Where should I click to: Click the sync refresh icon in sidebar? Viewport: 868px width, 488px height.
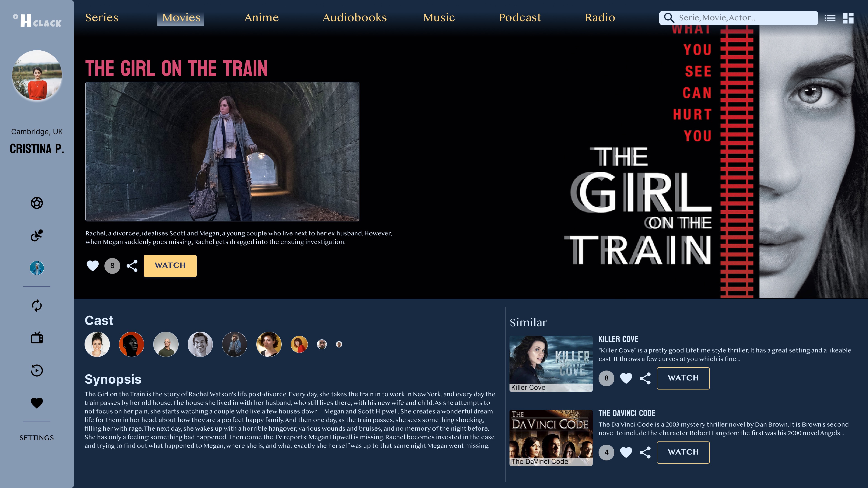coord(37,305)
